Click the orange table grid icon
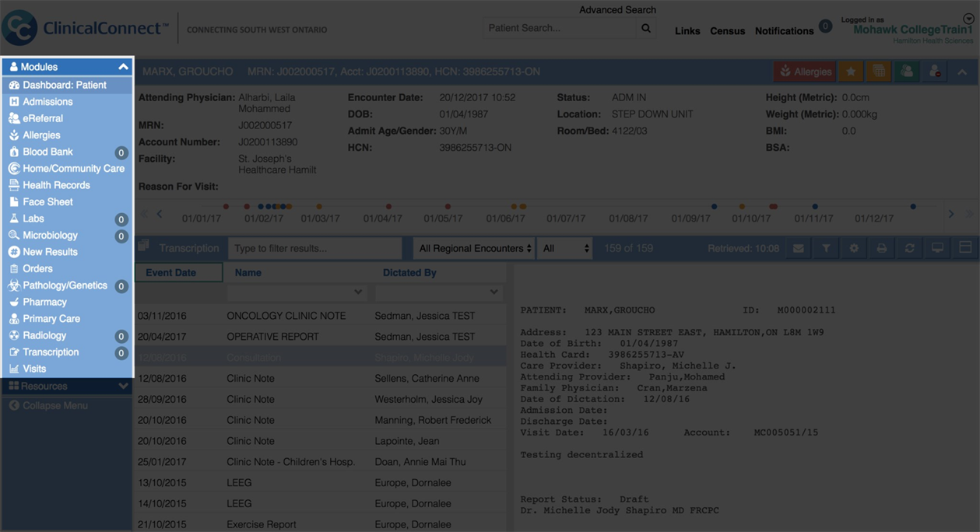980x532 pixels. click(879, 72)
